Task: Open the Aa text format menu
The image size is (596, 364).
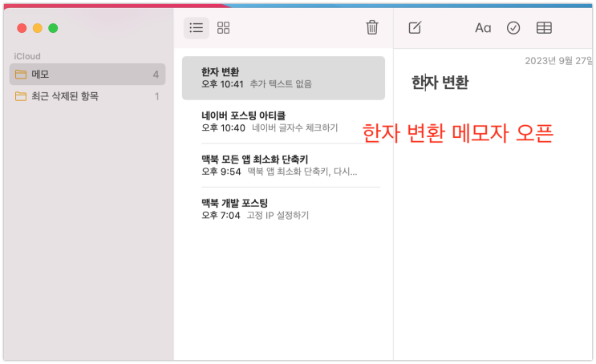Action: (483, 28)
